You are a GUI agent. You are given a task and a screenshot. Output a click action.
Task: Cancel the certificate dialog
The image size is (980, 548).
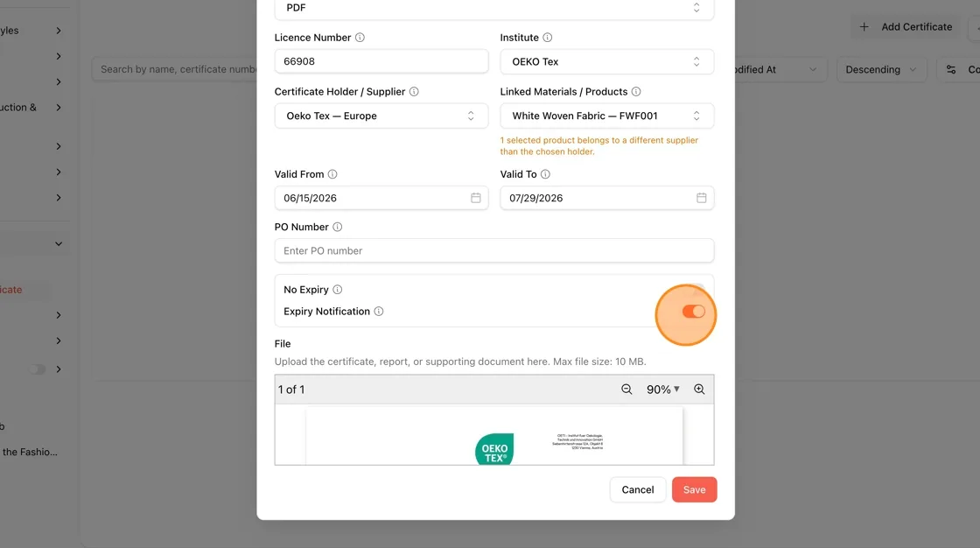[x=638, y=490]
